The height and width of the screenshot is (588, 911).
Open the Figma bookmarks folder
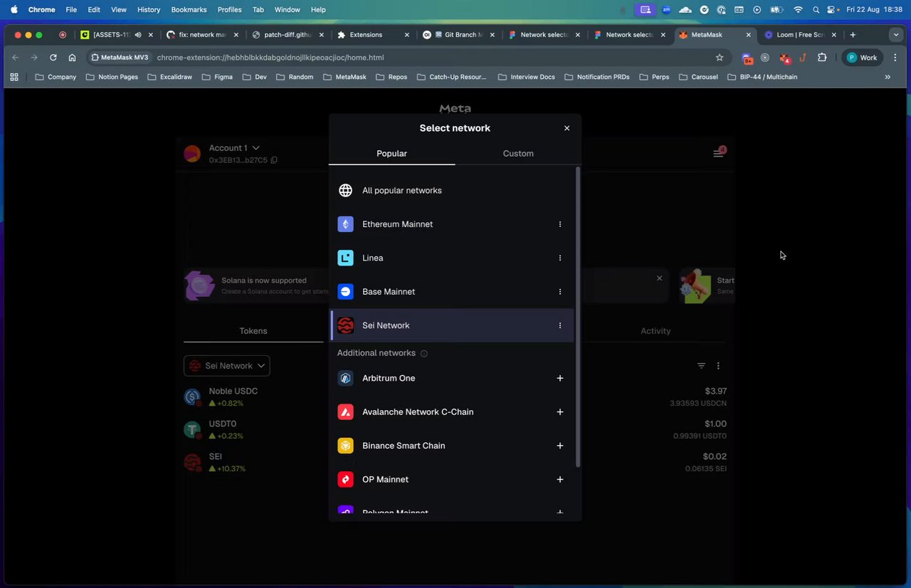point(218,77)
